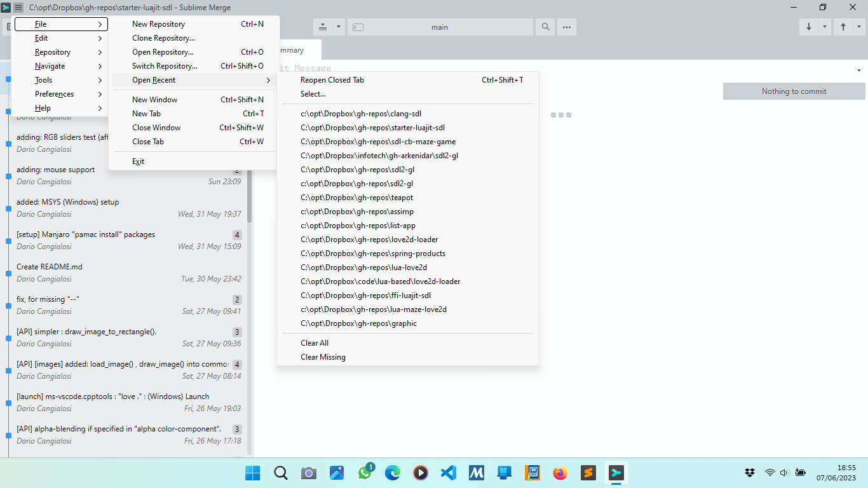Viewport: 868px width, 488px height.
Task: Open Windows Start button in taskbar
Action: pos(252,473)
